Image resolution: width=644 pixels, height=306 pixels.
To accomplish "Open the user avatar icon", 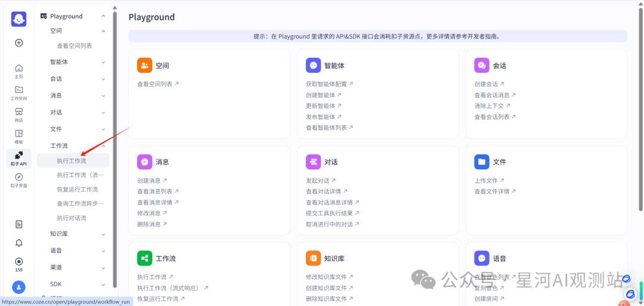I will 19,287.
